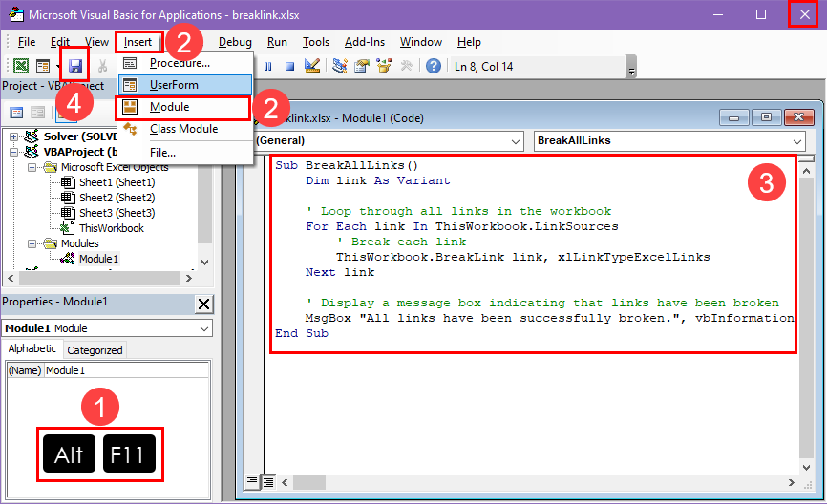Switch to Procedure View button in code window
The width and height of the screenshot is (827, 504).
point(253,481)
